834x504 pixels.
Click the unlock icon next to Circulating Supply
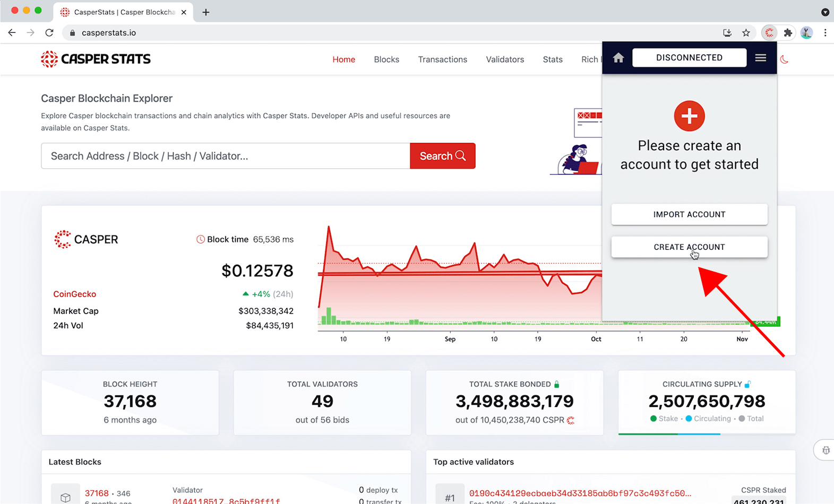pyautogui.click(x=747, y=384)
